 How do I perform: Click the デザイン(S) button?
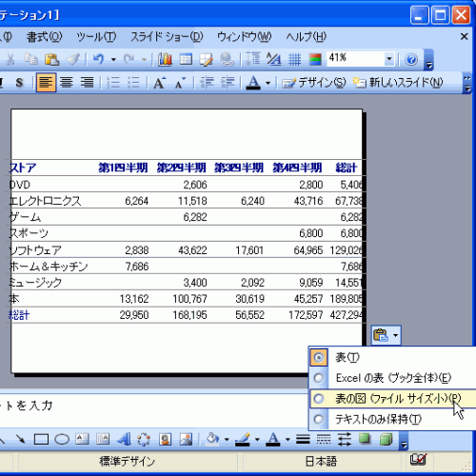coord(313,83)
